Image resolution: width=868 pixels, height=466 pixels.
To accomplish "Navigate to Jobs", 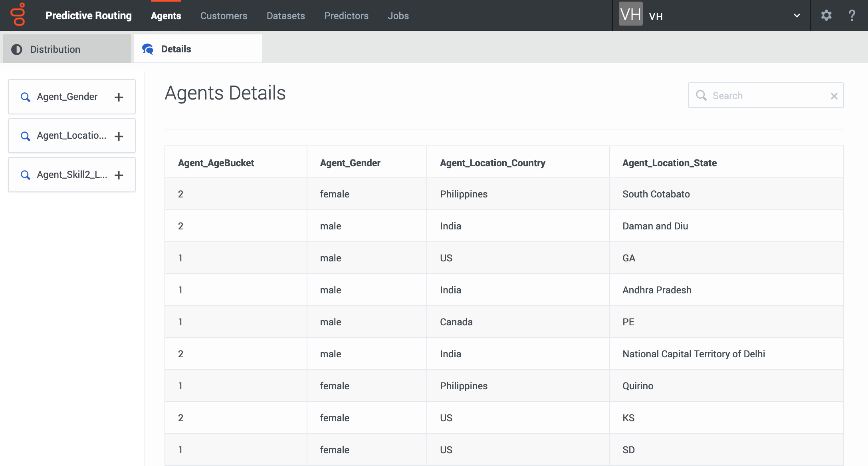I will (x=398, y=16).
